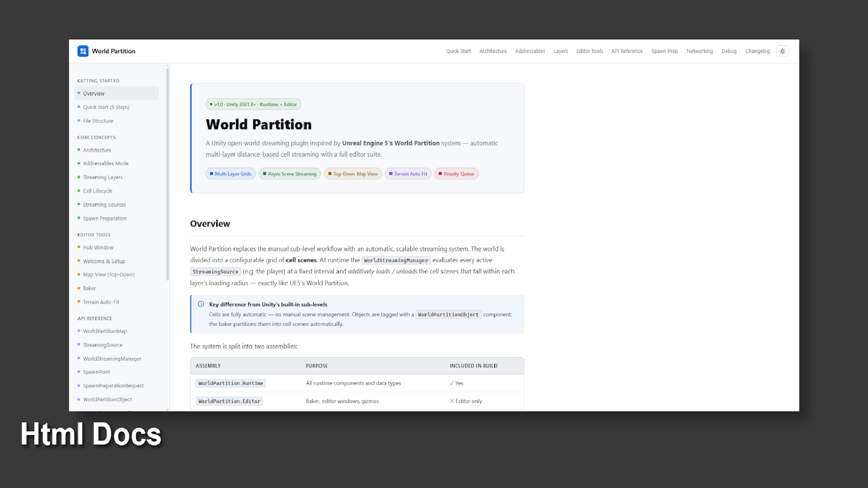Viewport: 868px width, 488px height.
Task: Click the sidebar vertical scrollbar
Action: click(168, 174)
